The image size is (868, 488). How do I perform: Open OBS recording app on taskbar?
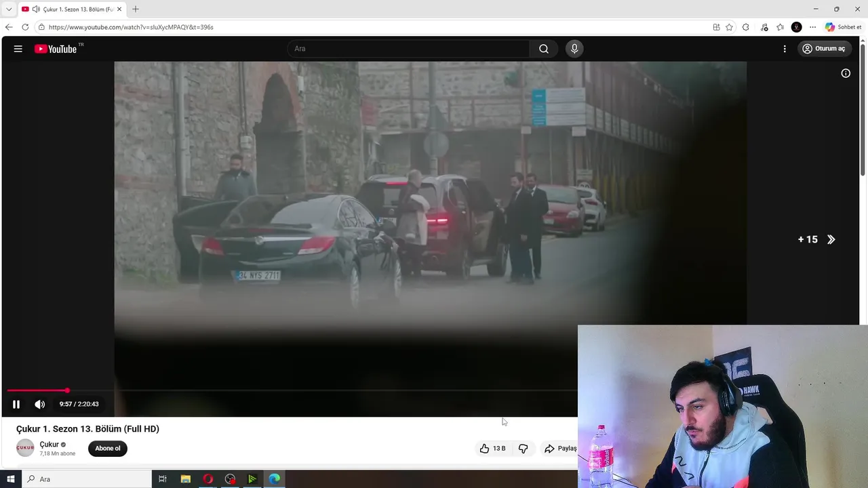[x=230, y=479]
